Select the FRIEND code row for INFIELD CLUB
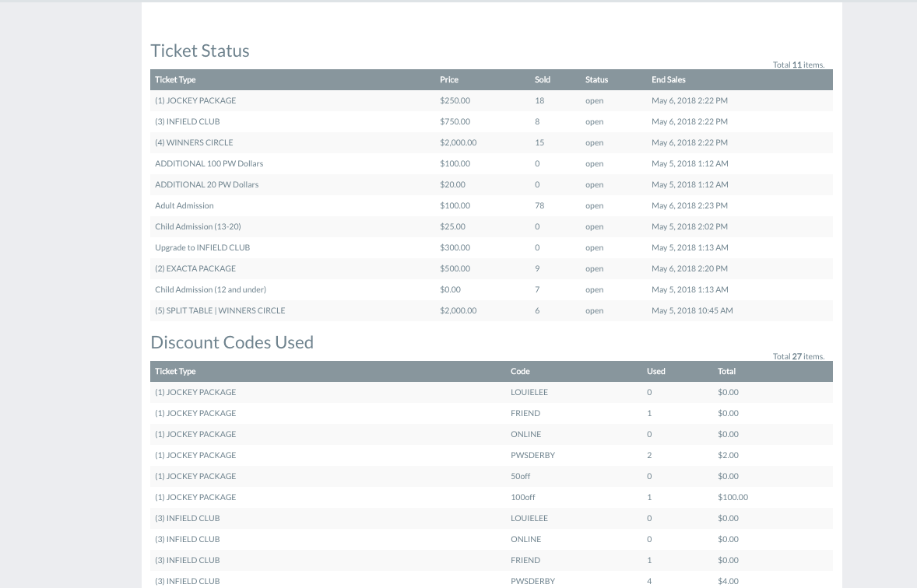 tap(525, 560)
